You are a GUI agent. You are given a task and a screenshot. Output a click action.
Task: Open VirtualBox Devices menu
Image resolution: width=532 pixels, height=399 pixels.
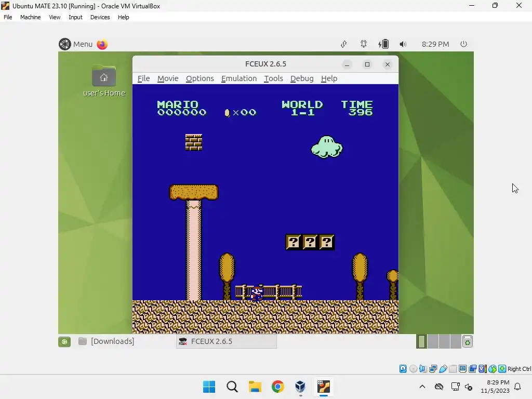tap(100, 17)
